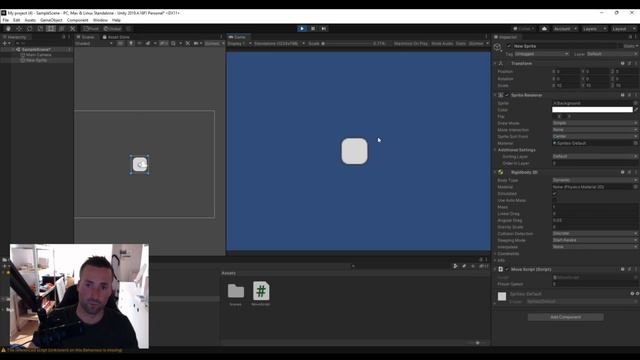Viewport: 640px width, 360px height.
Task: Click the Sprite Renderer Color swatch
Action: click(x=592, y=110)
